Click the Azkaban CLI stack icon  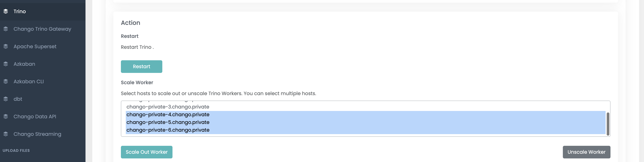(x=6, y=82)
